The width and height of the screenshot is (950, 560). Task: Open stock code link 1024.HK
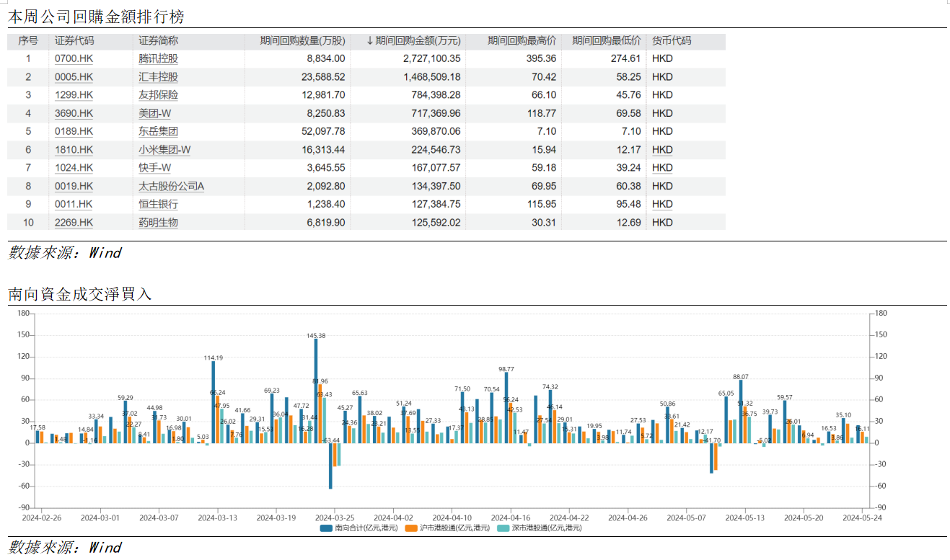coord(74,168)
